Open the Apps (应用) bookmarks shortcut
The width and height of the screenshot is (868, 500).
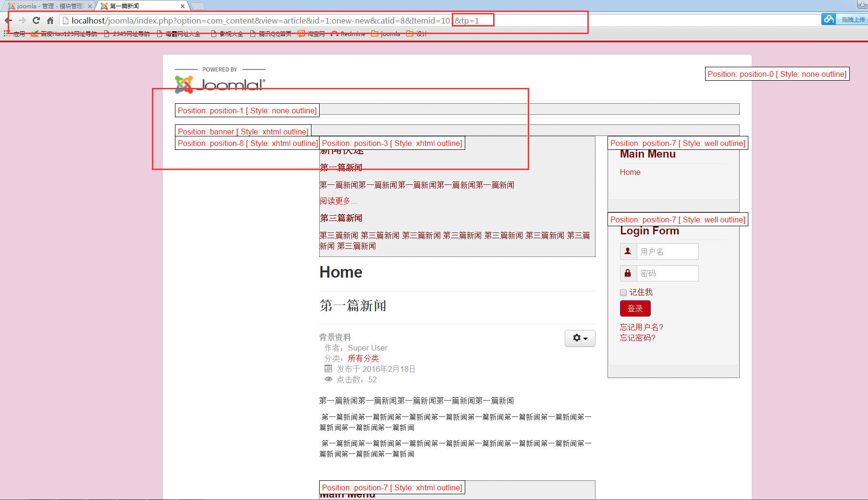[x=14, y=34]
